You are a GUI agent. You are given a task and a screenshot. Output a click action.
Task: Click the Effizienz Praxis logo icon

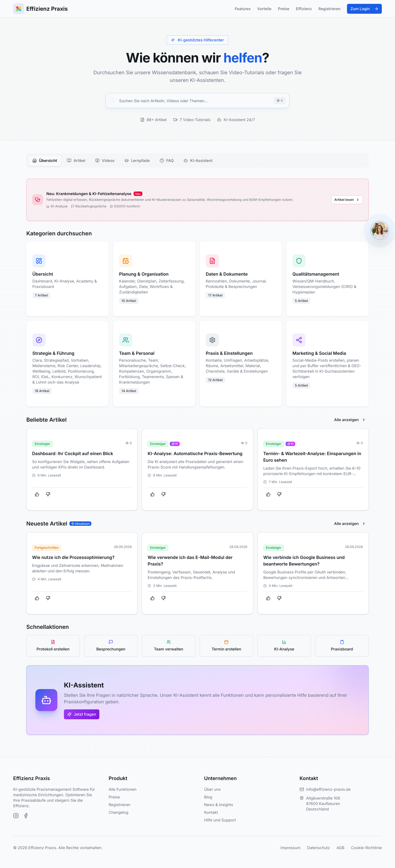coord(19,9)
